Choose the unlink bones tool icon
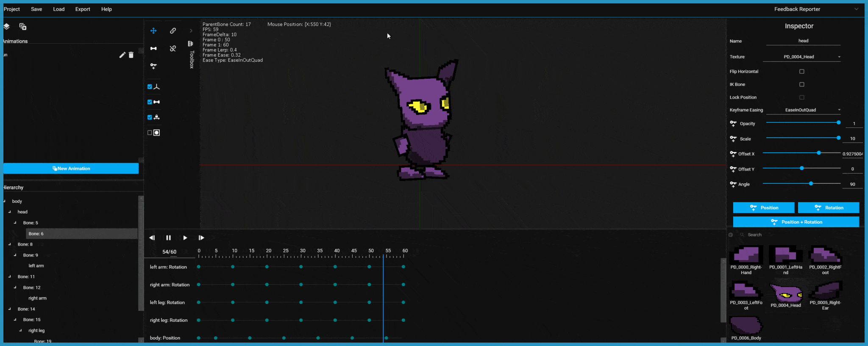 point(173,49)
